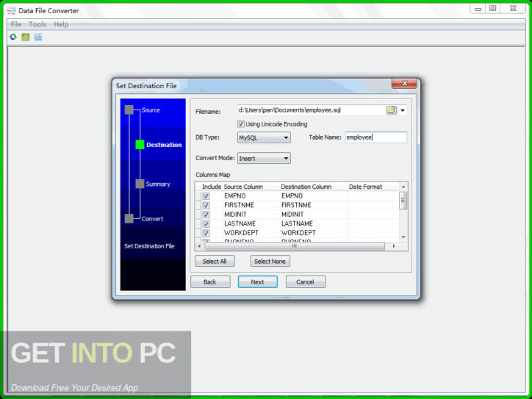Click the Filename path input field
The height and width of the screenshot is (399, 532).
(x=310, y=110)
